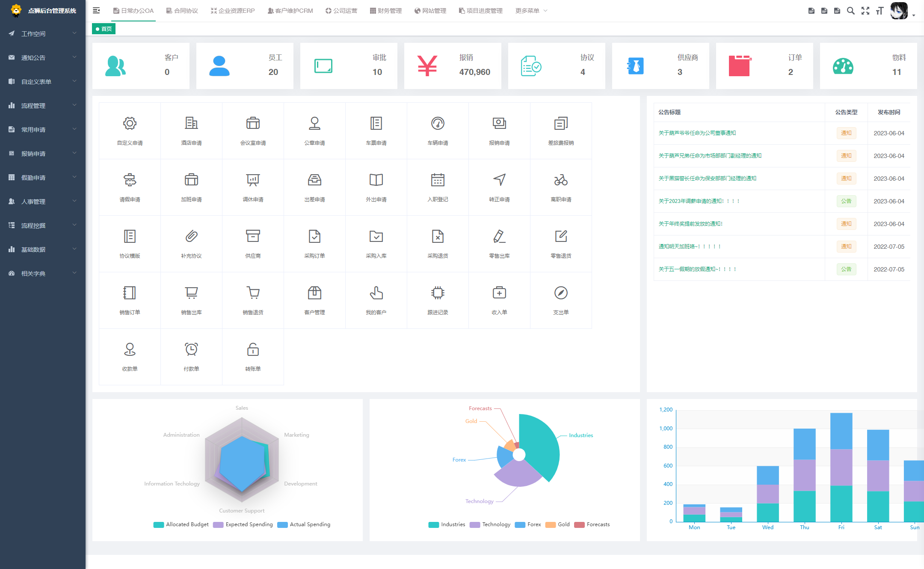
Task: Click the fullscreen icon in top toolbar
Action: (x=865, y=11)
